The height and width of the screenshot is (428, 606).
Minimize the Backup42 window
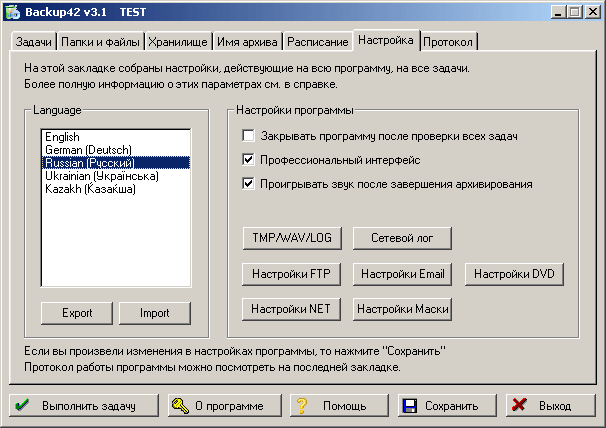coord(558,12)
